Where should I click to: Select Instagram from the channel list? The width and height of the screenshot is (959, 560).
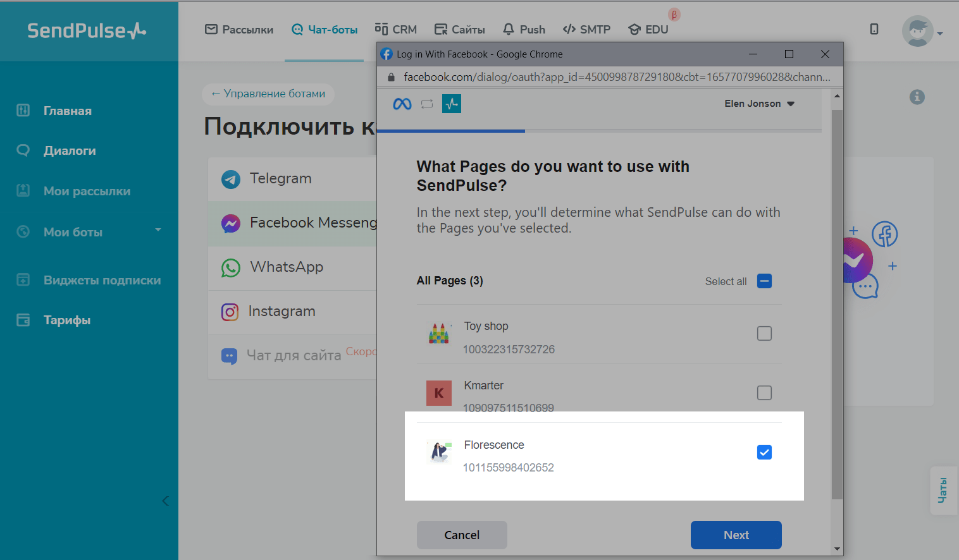282,312
